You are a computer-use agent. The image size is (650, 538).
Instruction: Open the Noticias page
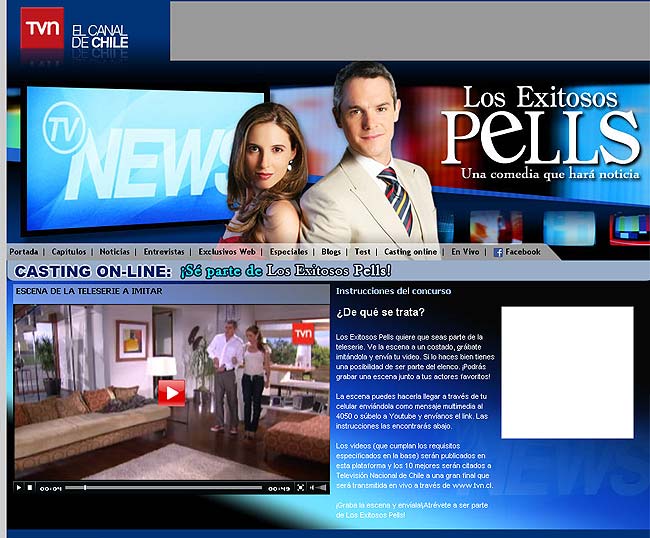click(115, 252)
